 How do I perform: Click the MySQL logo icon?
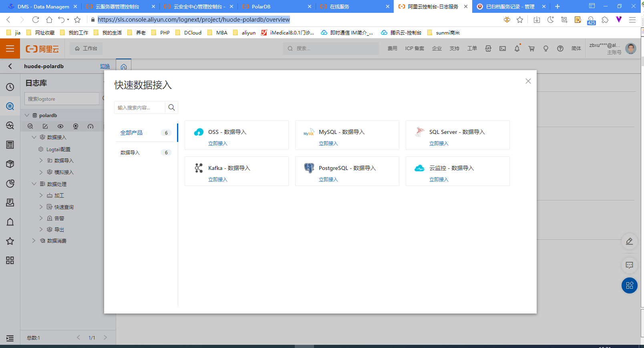[309, 132]
